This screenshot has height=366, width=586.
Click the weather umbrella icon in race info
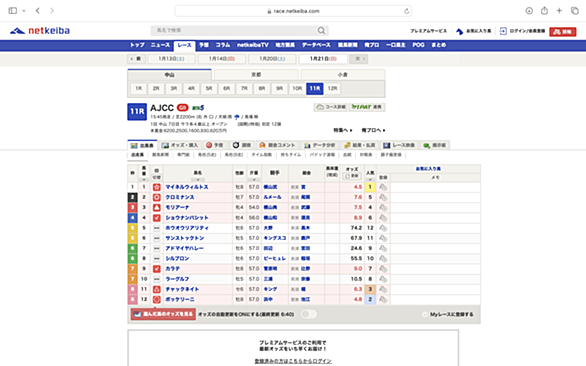coord(237,117)
